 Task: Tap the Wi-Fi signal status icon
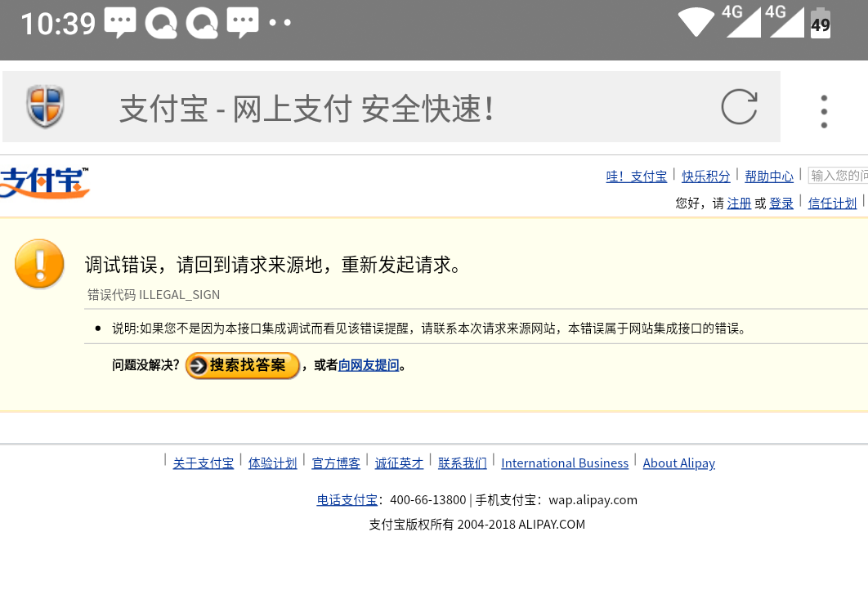(696, 22)
